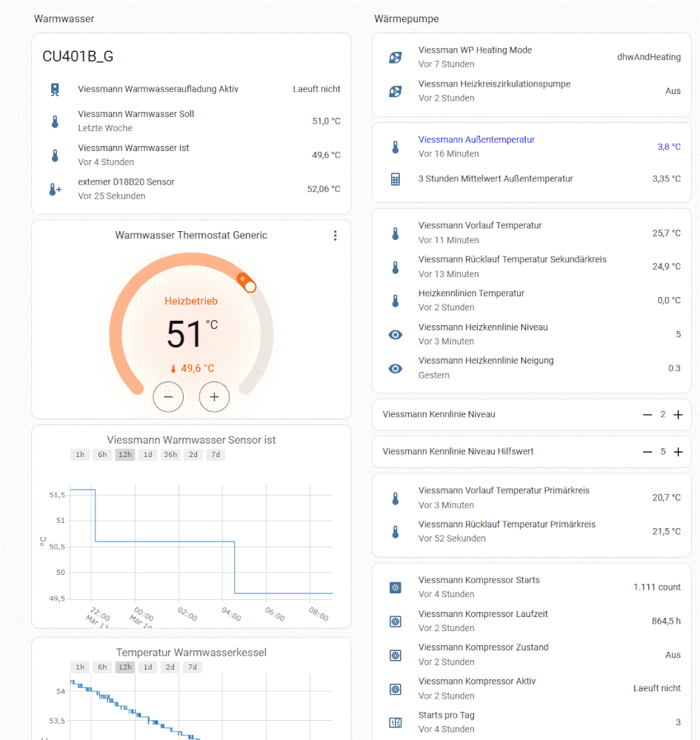Select 6h range in Warmwasserkessel chart
Screen dimensions: 700x740
pyautogui.click(x=102, y=667)
